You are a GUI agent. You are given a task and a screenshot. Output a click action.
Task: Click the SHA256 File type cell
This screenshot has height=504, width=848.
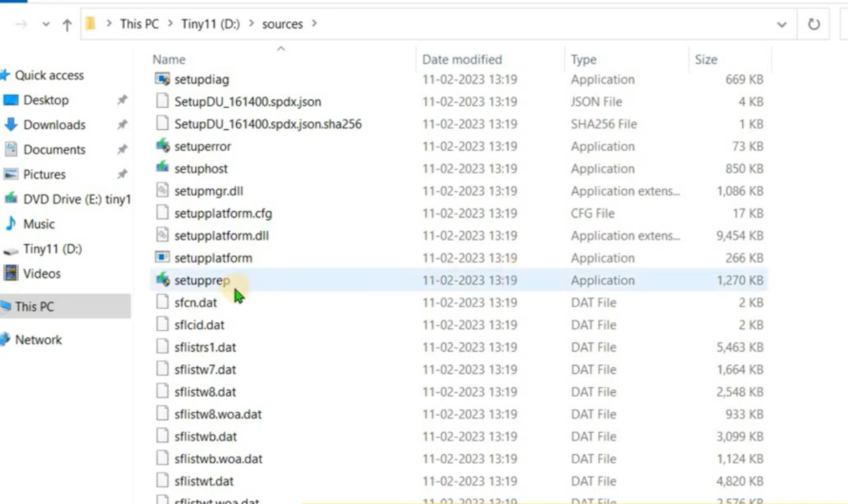point(604,124)
